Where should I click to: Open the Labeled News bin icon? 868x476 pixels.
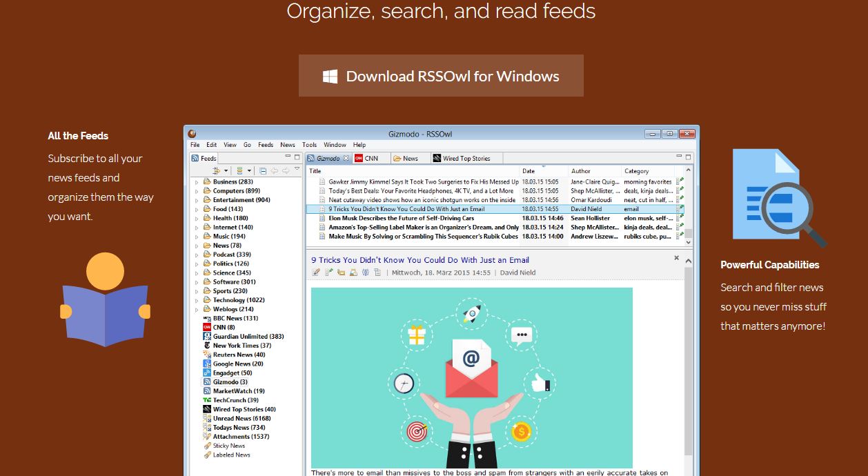point(207,455)
